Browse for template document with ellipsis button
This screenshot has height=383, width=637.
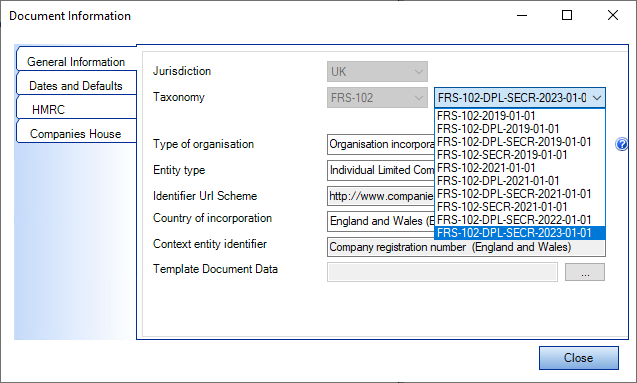coord(585,272)
